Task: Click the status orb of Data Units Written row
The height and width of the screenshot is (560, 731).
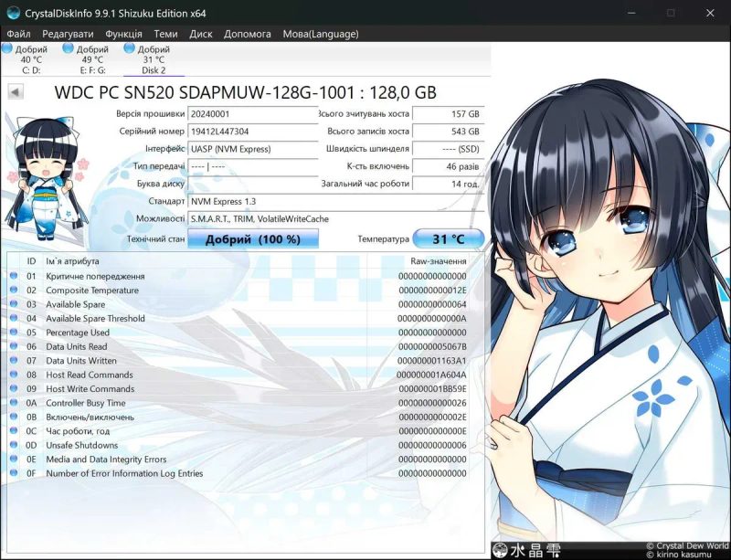Action: click(14, 360)
